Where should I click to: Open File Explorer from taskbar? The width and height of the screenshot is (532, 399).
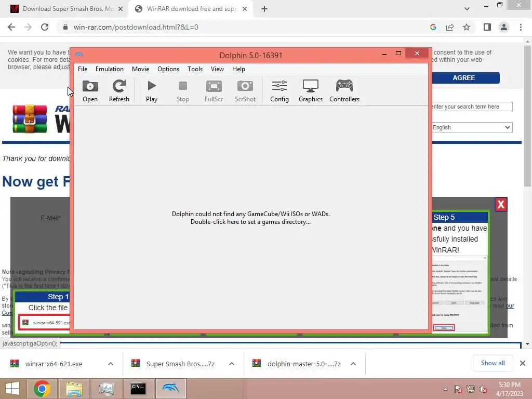tap(74, 389)
